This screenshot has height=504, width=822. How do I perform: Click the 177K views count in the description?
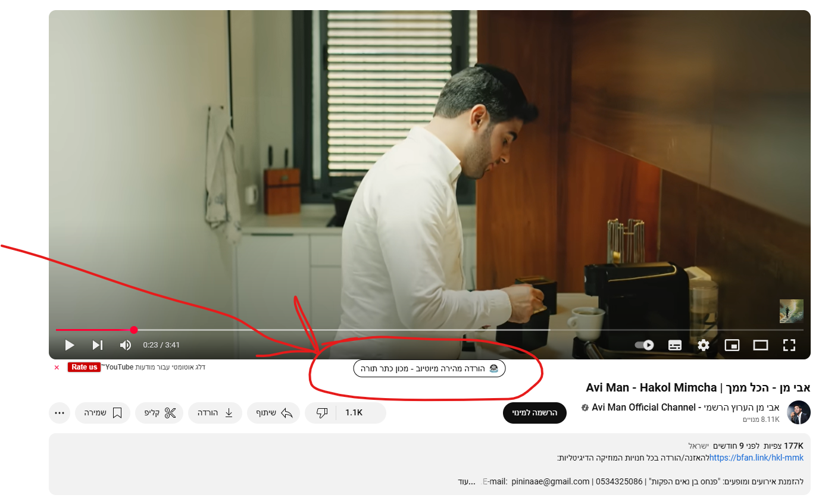point(783,446)
